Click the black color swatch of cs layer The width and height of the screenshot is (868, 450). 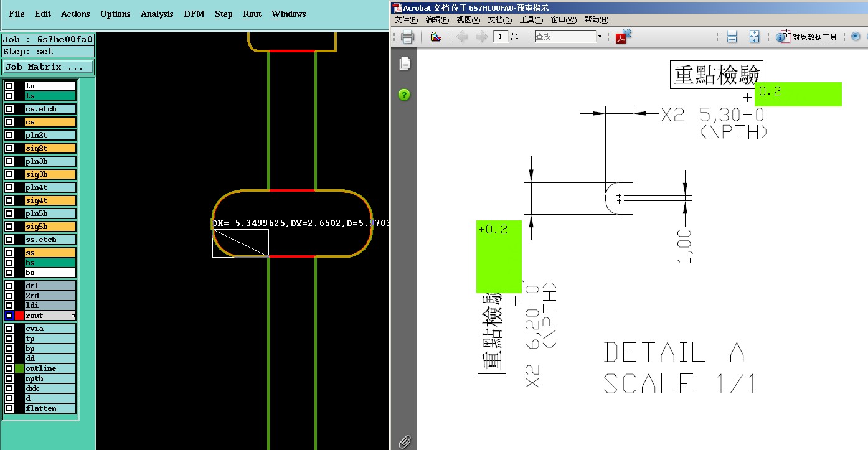19,122
